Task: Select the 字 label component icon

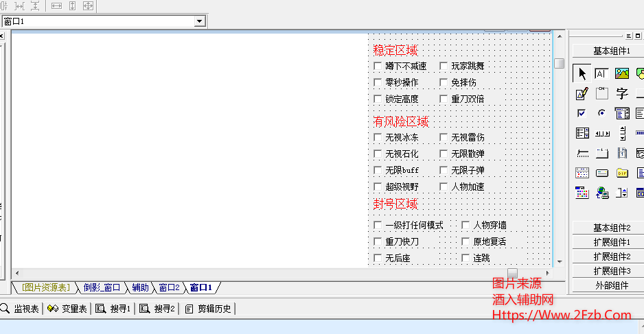Action: point(622,94)
